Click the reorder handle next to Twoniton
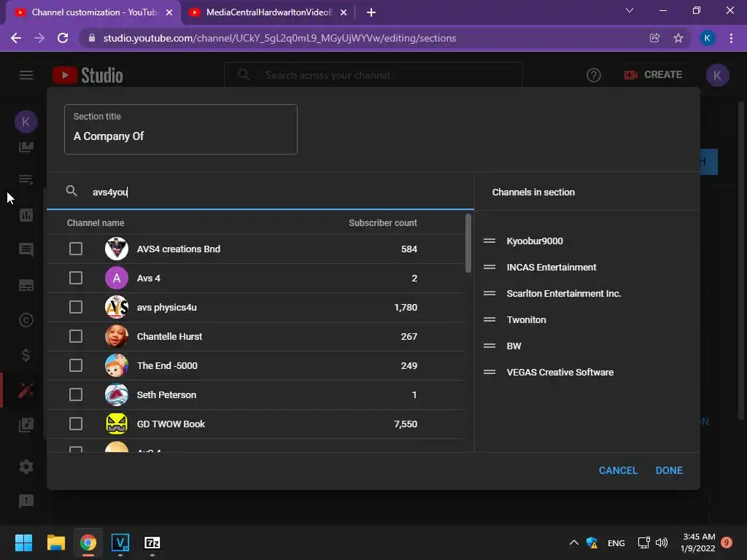The height and width of the screenshot is (560, 747). click(x=489, y=319)
